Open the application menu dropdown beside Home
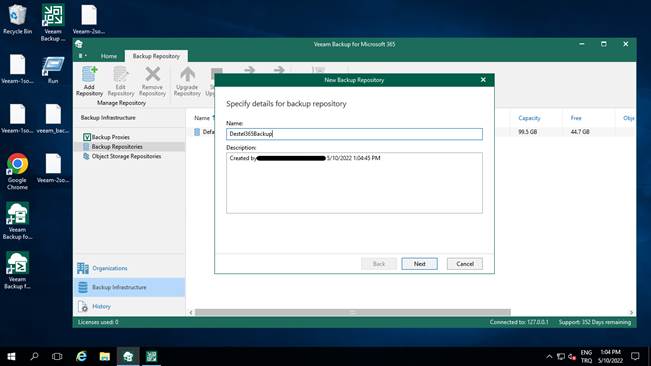 [x=83, y=56]
